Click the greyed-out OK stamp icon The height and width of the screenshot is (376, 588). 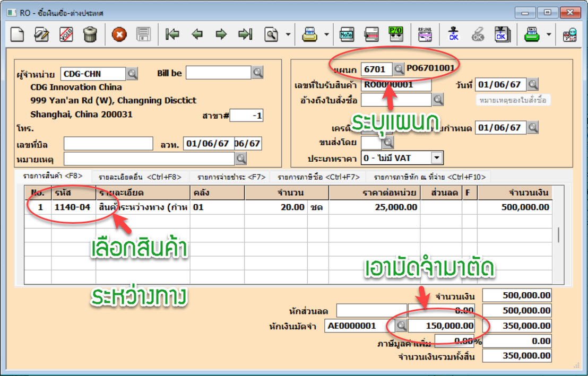coord(478,34)
